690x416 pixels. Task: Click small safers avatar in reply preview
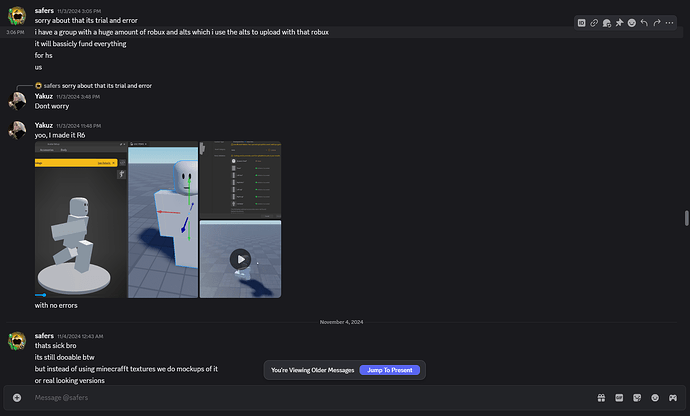[x=38, y=85]
